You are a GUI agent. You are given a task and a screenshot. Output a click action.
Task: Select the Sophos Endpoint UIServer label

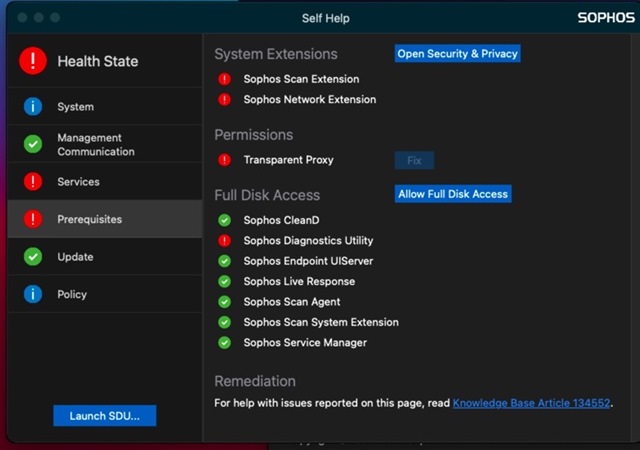[x=308, y=261]
